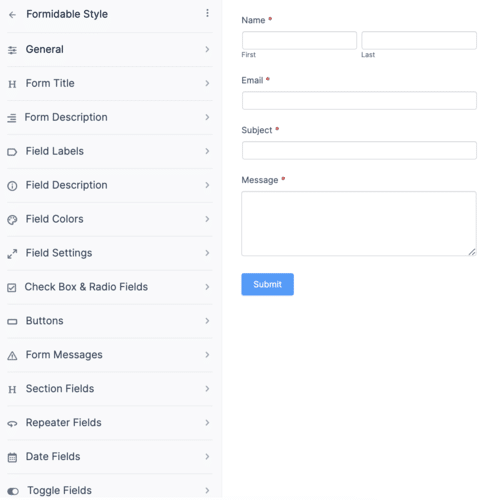Click the Field Colors palette icon

click(x=12, y=220)
